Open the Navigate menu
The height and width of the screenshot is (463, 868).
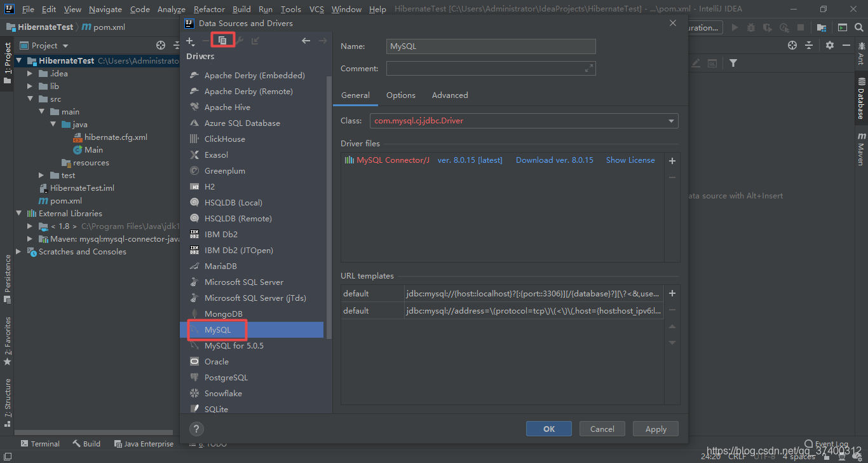[x=105, y=10]
